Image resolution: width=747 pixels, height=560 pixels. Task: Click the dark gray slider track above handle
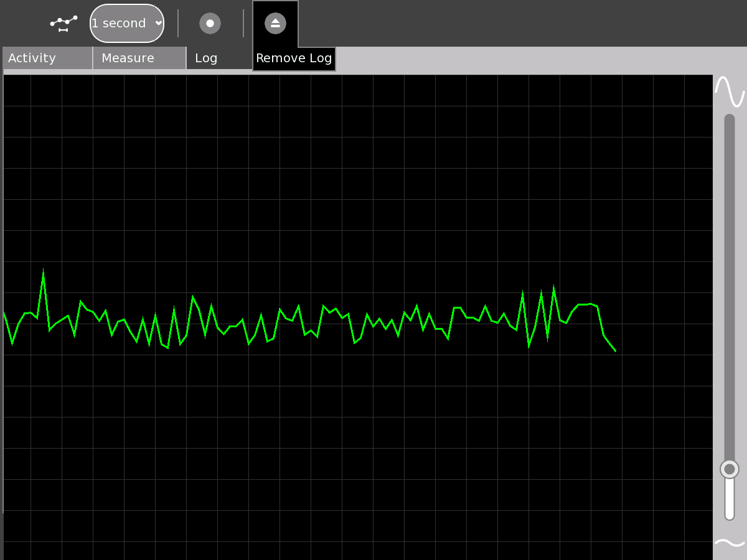pos(730,280)
